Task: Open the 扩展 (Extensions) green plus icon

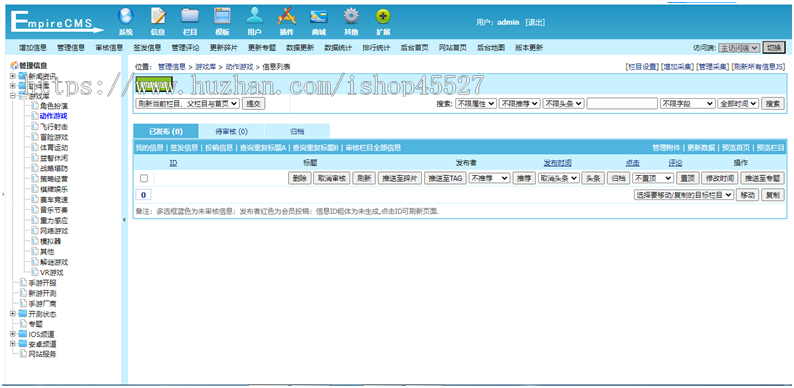Action: (x=383, y=17)
